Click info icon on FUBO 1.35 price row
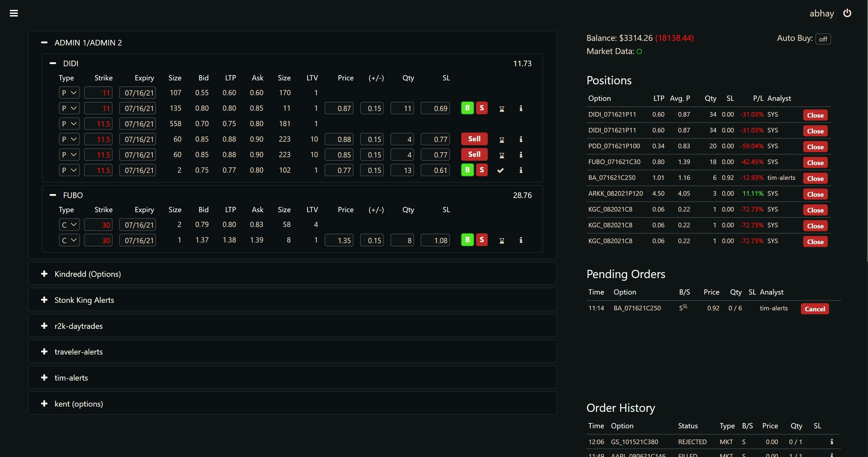The width and height of the screenshot is (868, 457). [521, 240]
